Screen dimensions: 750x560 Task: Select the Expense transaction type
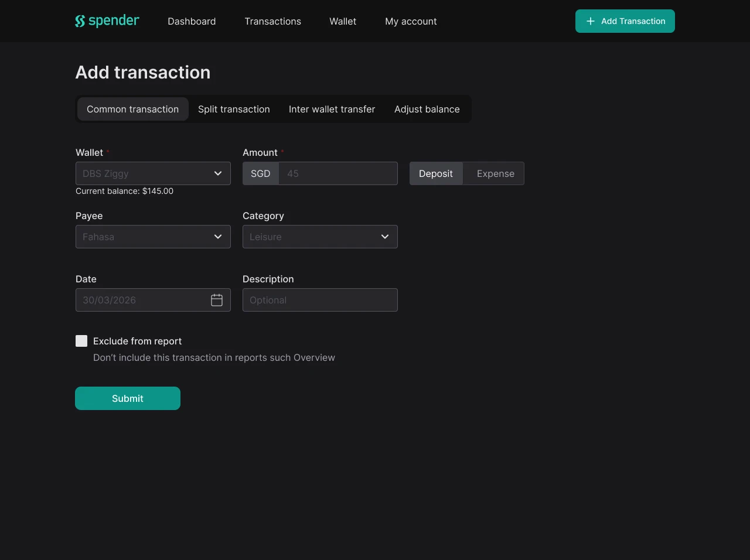(495, 173)
